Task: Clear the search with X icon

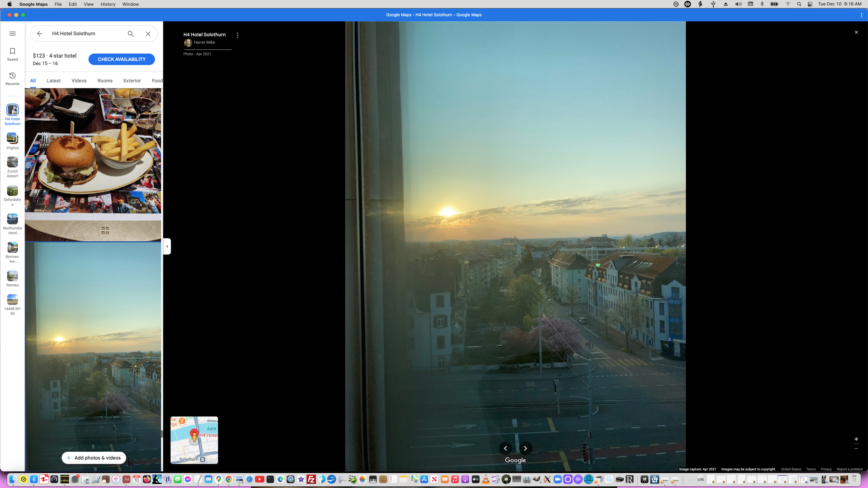Action: (x=148, y=34)
